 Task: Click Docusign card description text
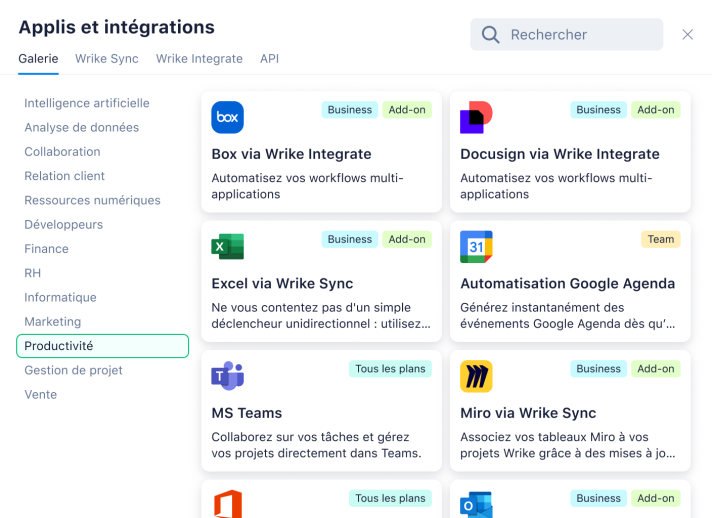pyautogui.click(x=556, y=186)
